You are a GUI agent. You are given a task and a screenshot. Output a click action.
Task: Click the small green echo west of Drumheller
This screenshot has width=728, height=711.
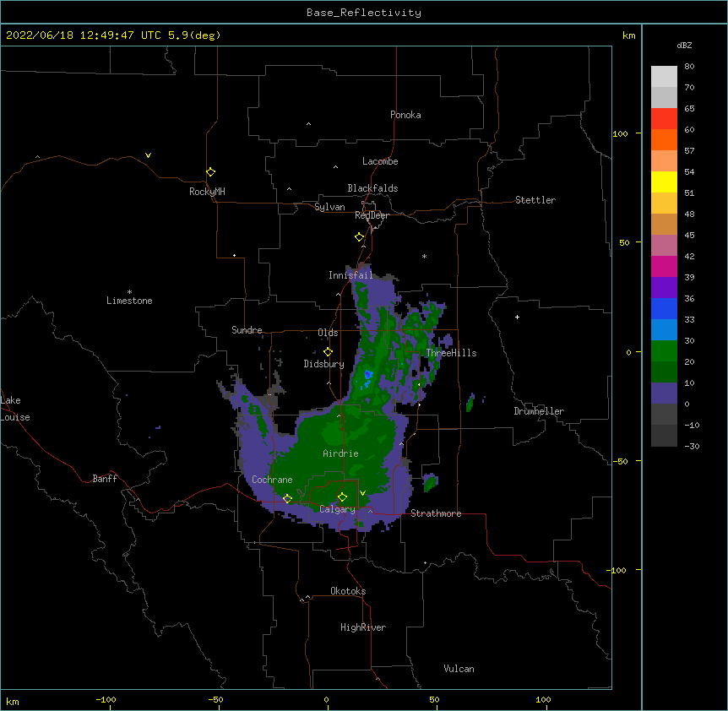pyautogui.click(x=470, y=403)
